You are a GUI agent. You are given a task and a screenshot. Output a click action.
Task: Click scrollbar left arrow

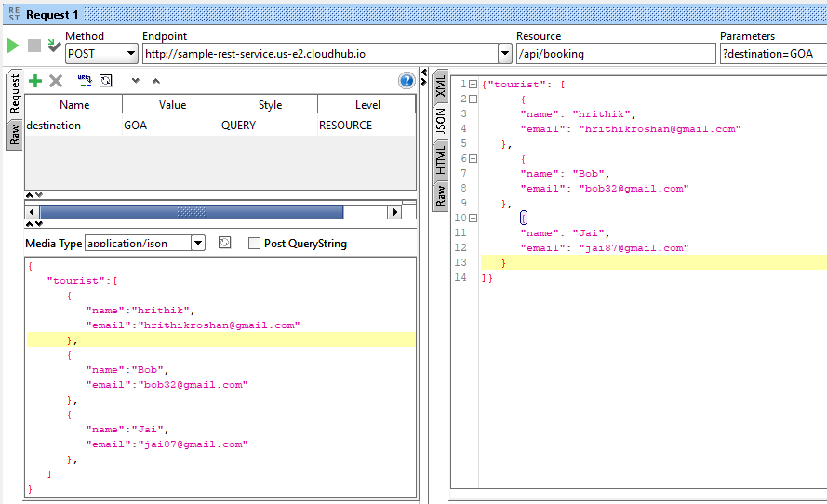click(x=32, y=212)
